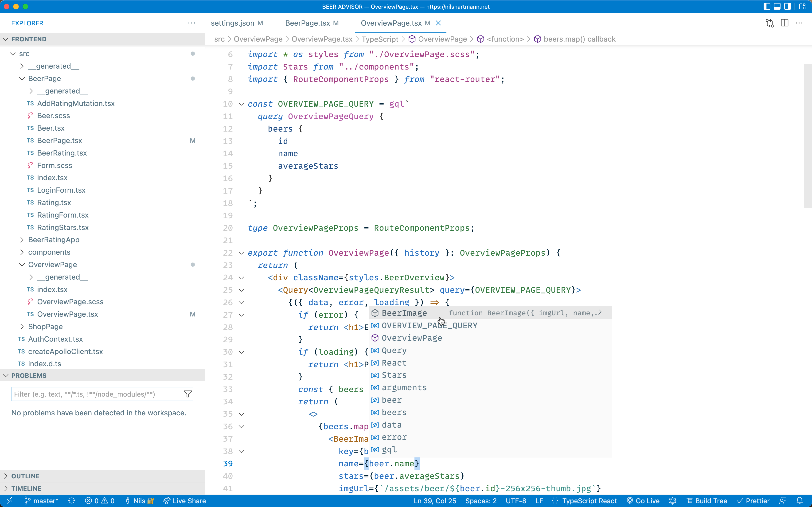
Task: Open Explorer views more actions ellipsis
Action: (192, 23)
